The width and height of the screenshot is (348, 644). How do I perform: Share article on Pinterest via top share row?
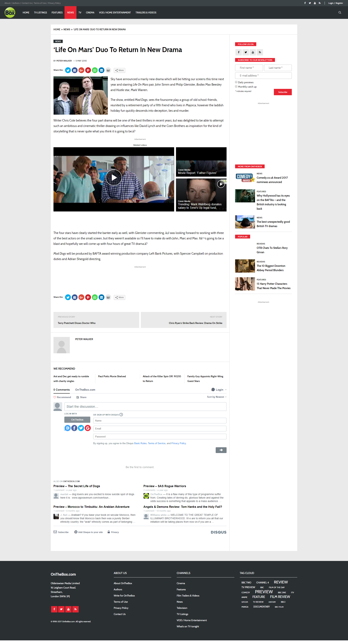(x=88, y=70)
